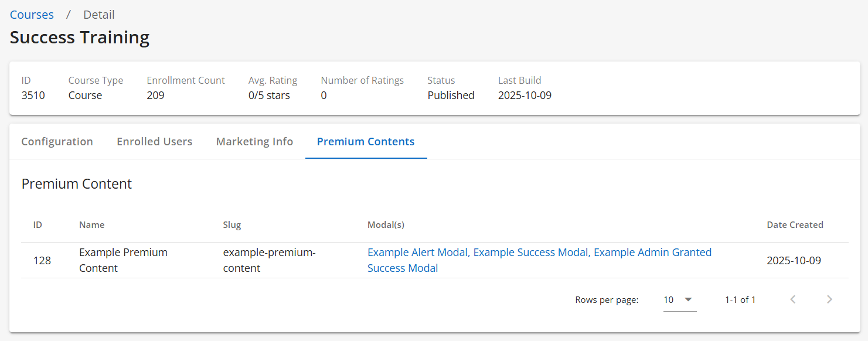This screenshot has height=341, width=868.
Task: Open Example Success Modal link
Action: (x=530, y=253)
